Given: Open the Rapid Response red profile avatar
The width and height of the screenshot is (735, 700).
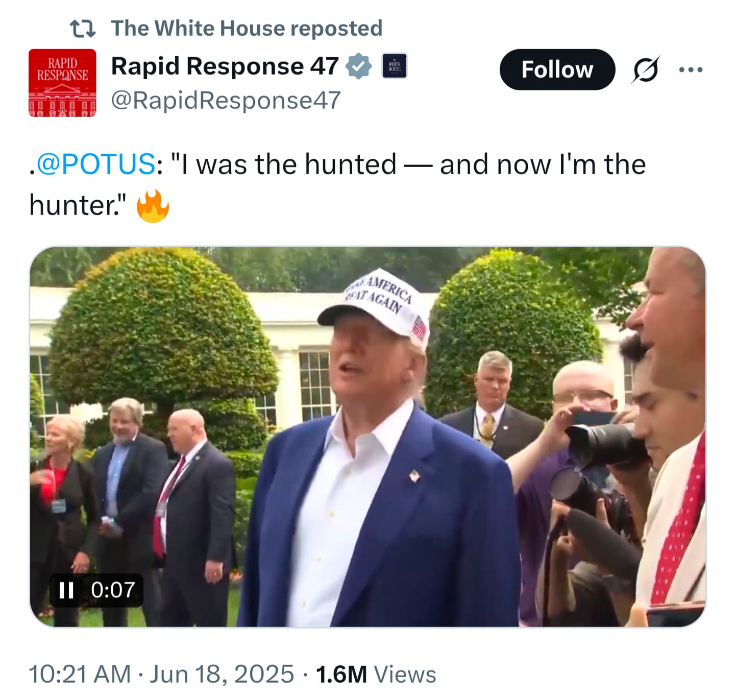Looking at the screenshot, I should click(x=62, y=83).
